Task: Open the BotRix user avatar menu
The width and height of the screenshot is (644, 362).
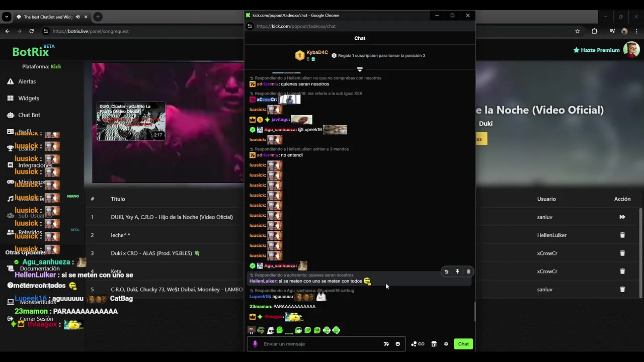Action: (631, 50)
